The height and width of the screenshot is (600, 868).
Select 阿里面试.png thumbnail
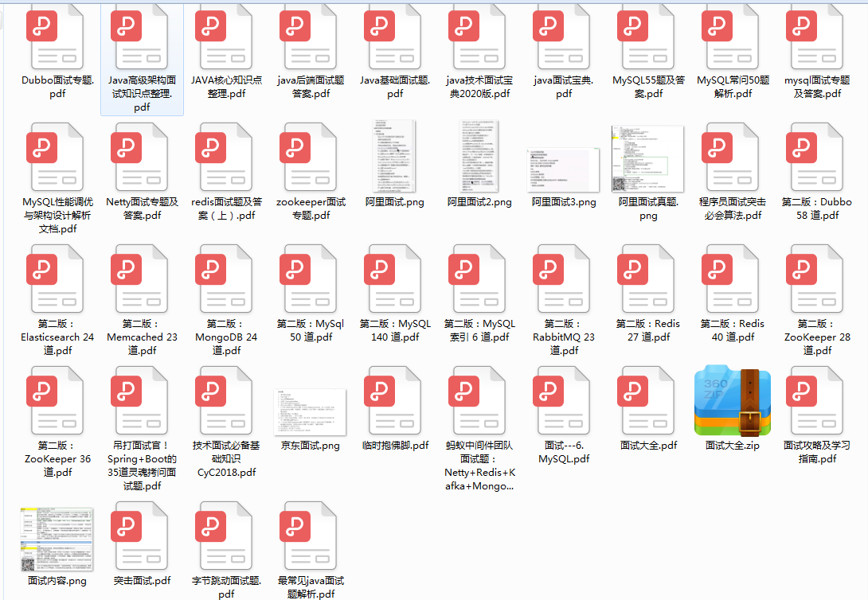[395, 156]
